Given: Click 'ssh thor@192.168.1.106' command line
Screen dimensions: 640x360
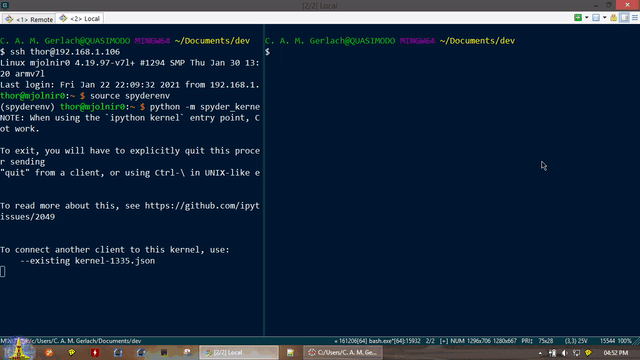Looking at the screenshot, I should coord(65,52).
